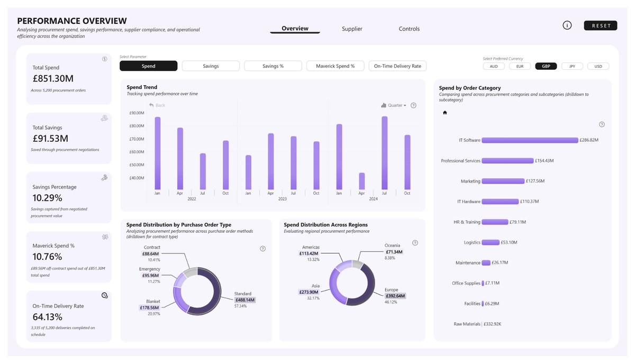
Task: Click the £91.53M Total Savings value
Action: pyautogui.click(x=50, y=139)
